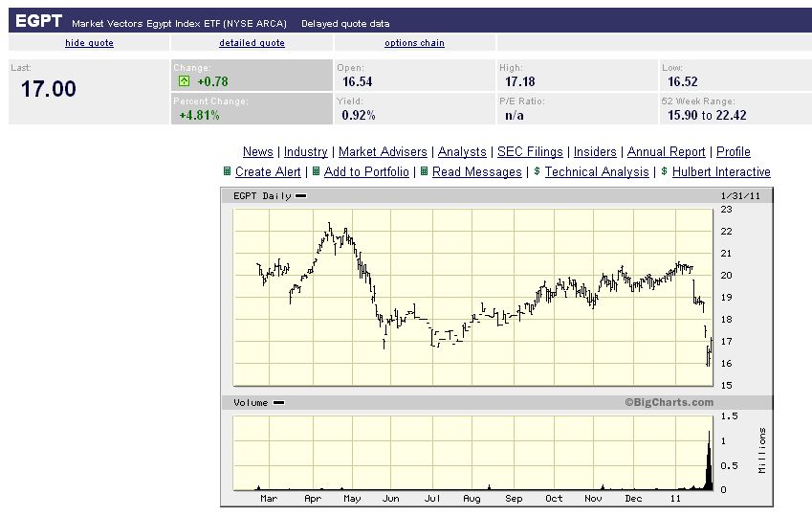Open the Industry link

[305, 152]
